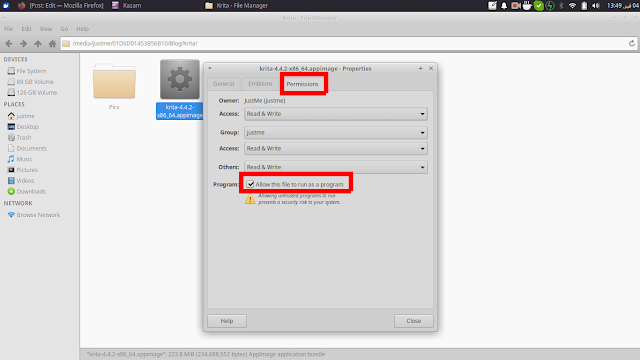Switch to Krita File Manager taskbar item
The width and height of the screenshot is (640, 360).
pyautogui.click(x=236, y=5)
